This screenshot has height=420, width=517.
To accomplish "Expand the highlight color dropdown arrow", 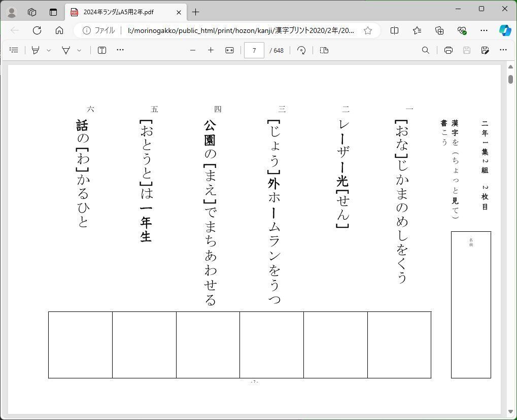I will pyautogui.click(x=49, y=50).
